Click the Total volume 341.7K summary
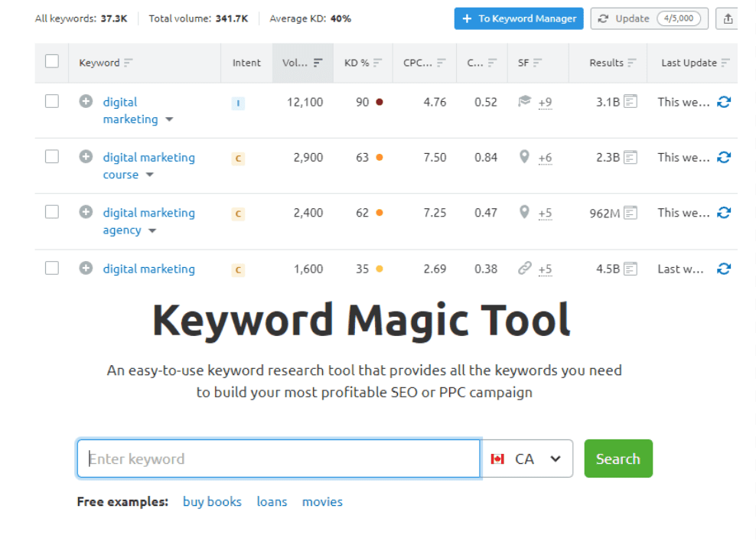Screen dimensions: 756x545 [198, 19]
